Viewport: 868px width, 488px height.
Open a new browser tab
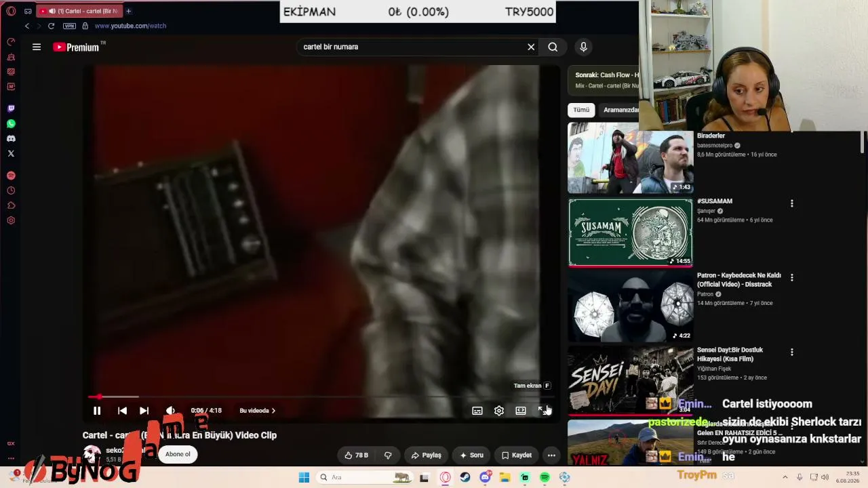pyautogui.click(x=128, y=11)
